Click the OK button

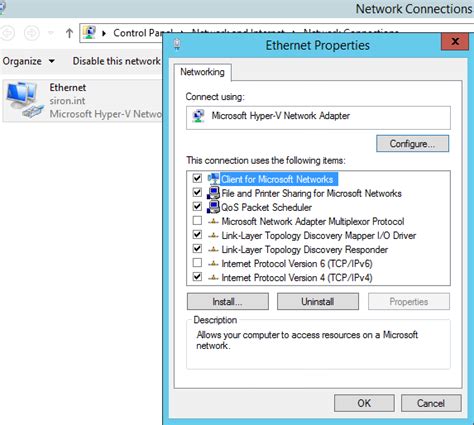[x=364, y=403]
